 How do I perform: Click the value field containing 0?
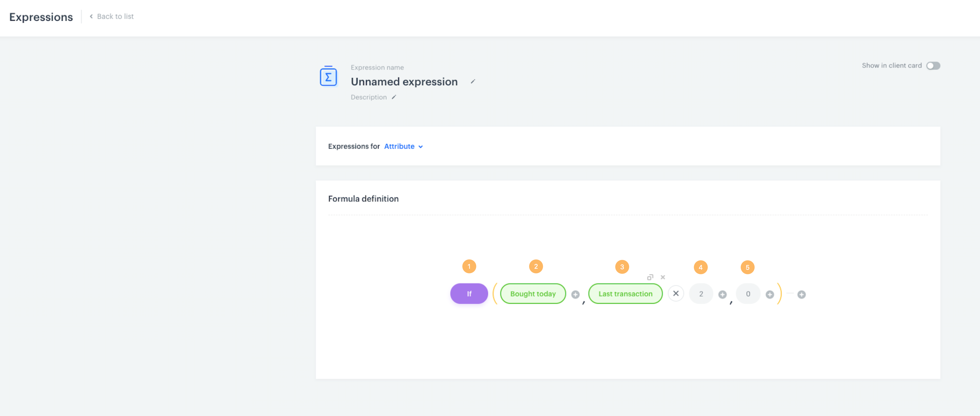pos(748,294)
